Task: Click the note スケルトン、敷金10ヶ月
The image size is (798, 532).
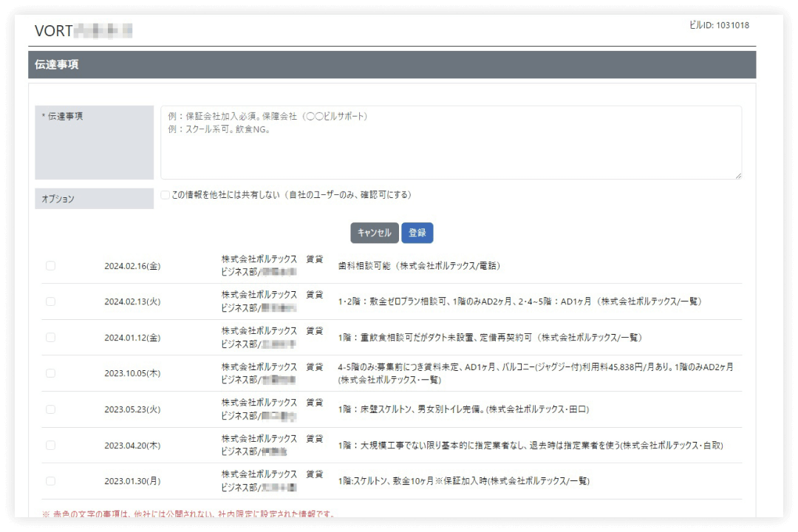Action: click(x=463, y=481)
